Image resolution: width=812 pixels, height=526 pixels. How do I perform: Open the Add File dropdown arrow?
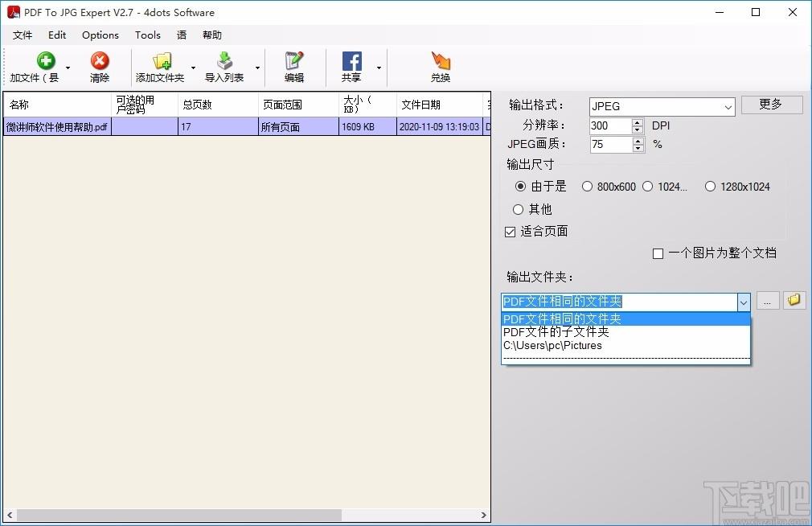[x=68, y=68]
